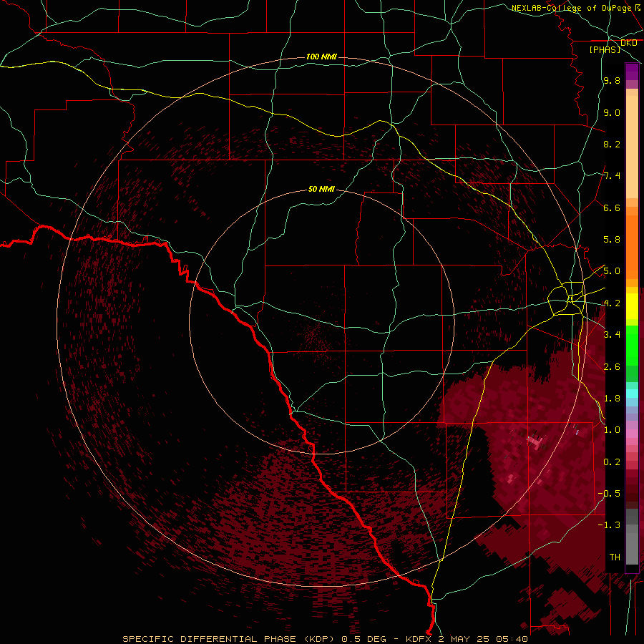Click the dark purple top color bar segment
The width and height of the screenshot is (644, 644).
point(632,72)
